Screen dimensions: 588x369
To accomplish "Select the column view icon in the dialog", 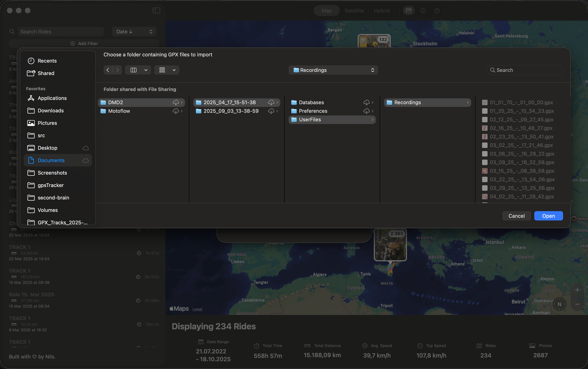I will (x=134, y=70).
